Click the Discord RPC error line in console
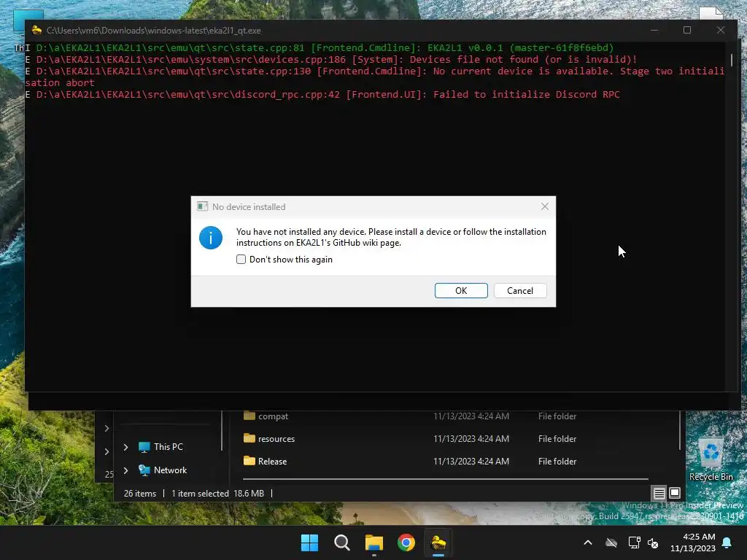 coord(322,94)
